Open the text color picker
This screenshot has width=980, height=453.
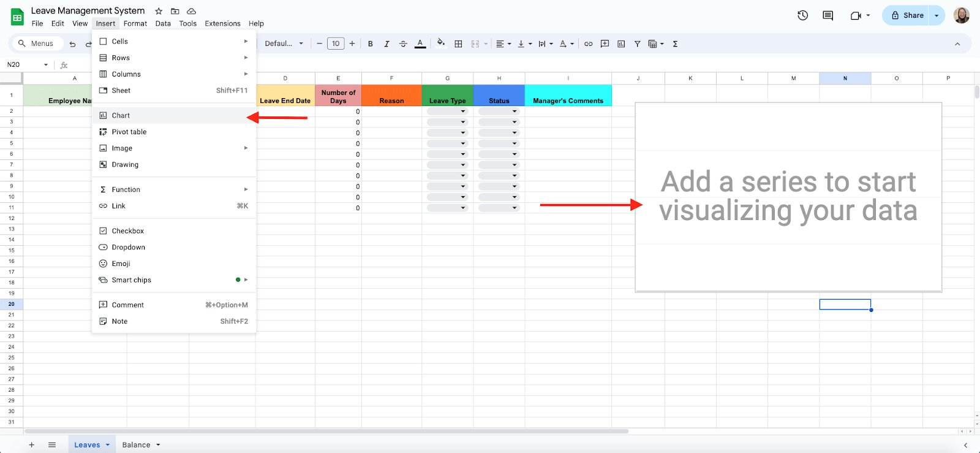tap(420, 44)
